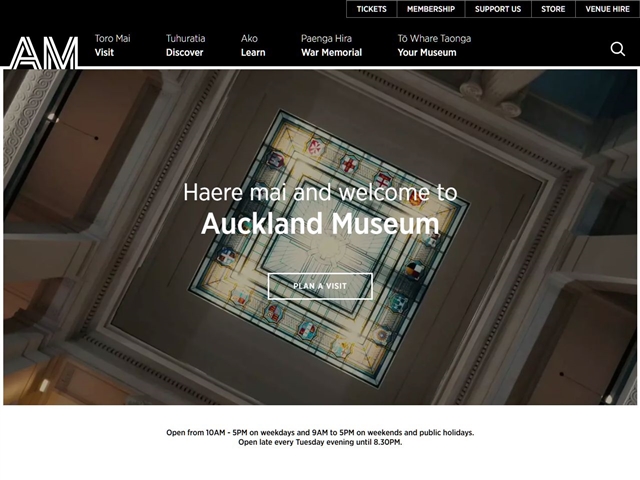The width and height of the screenshot is (640, 480).
Task: Open Tō Whare Taonga Your Museum menu
Action: (x=434, y=45)
